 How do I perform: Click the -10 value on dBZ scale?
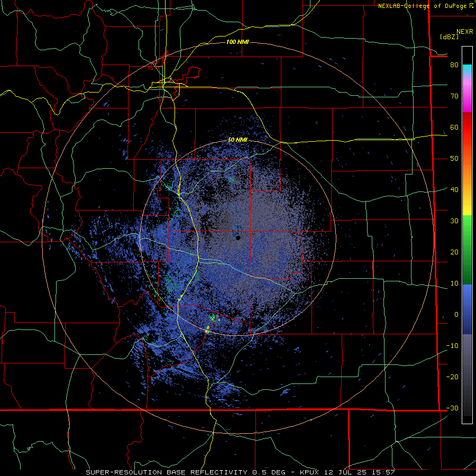click(x=452, y=346)
